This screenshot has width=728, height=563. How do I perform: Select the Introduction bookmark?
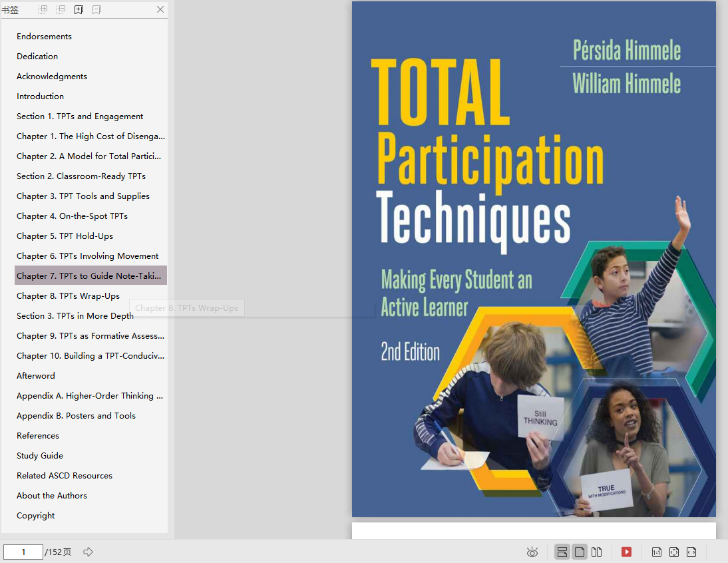(x=41, y=96)
